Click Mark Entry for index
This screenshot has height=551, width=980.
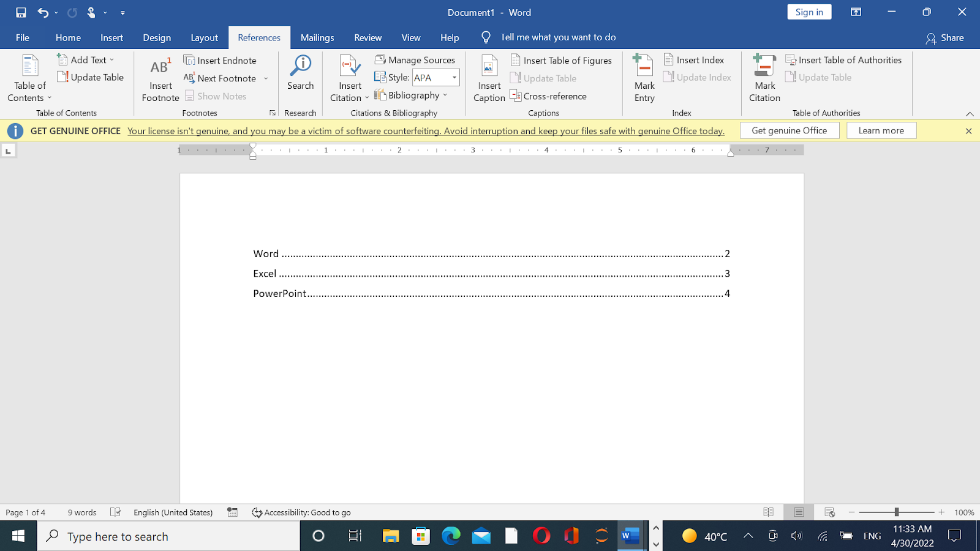(644, 79)
